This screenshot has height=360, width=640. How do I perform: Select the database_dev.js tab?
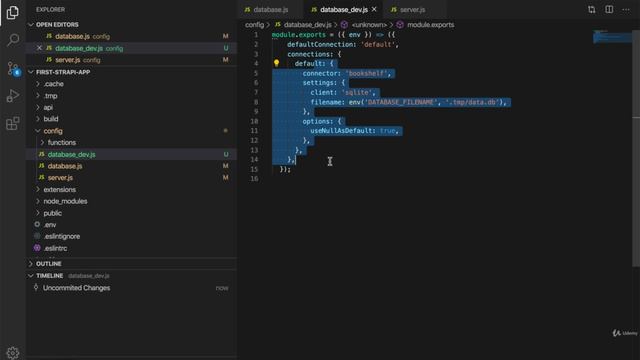tap(344, 9)
